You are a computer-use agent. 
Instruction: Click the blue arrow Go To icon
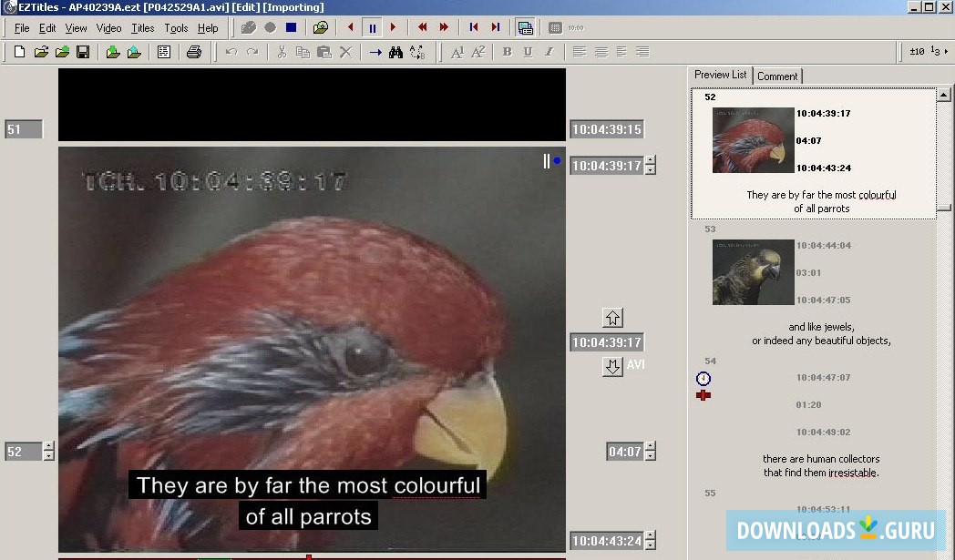coord(375,52)
